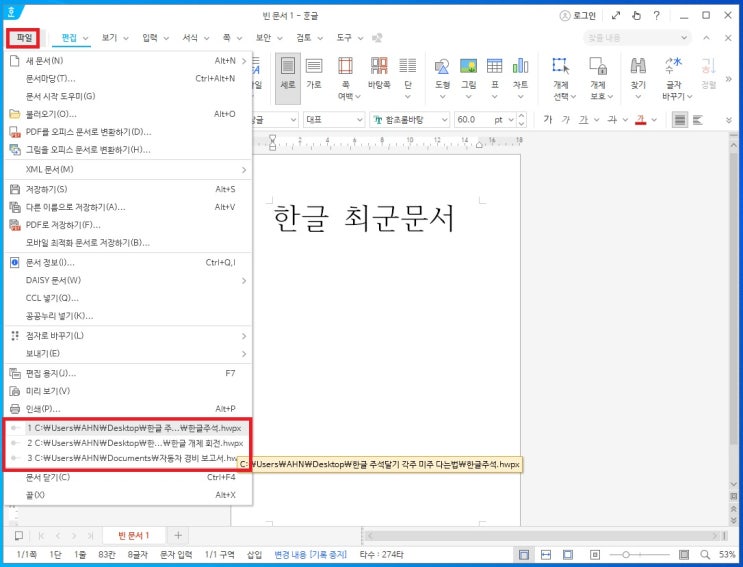Open recent file 한글주석.hwpx
The height and width of the screenshot is (567, 743).
[x=128, y=428]
